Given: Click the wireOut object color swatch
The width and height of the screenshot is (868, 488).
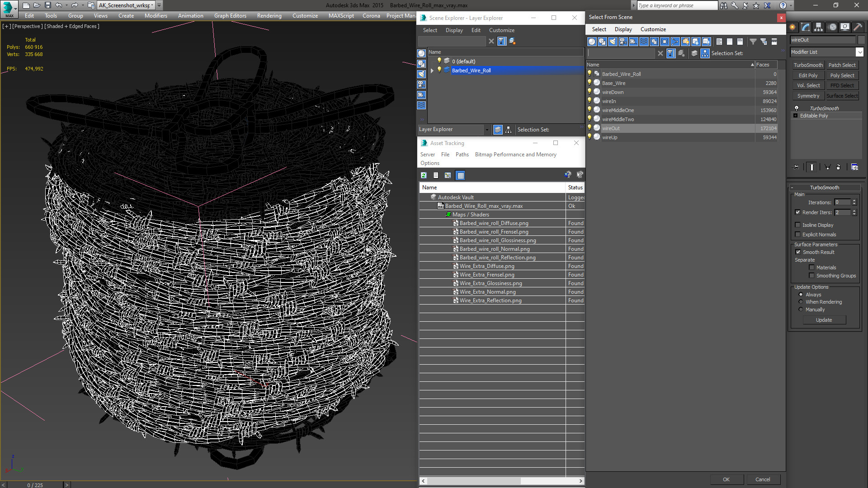Looking at the screenshot, I should coord(861,40).
